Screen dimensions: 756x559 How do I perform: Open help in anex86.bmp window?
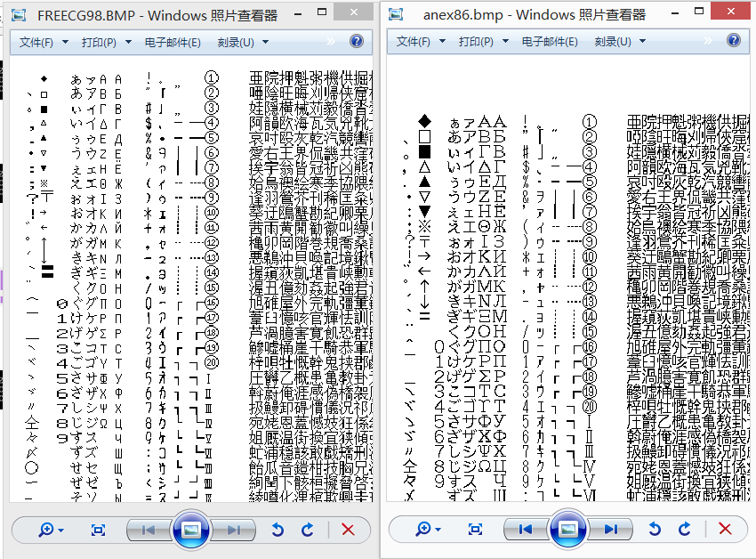click(x=734, y=40)
